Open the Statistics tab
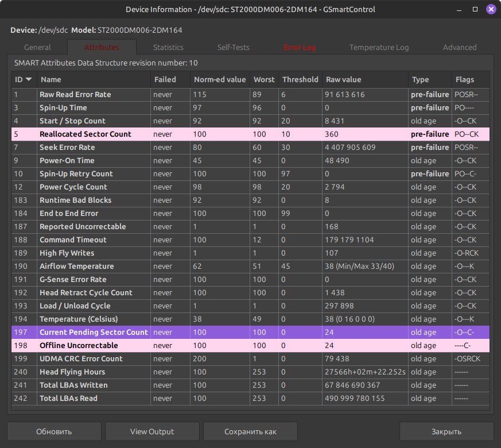This screenshot has width=501, height=448. pyautogui.click(x=168, y=47)
